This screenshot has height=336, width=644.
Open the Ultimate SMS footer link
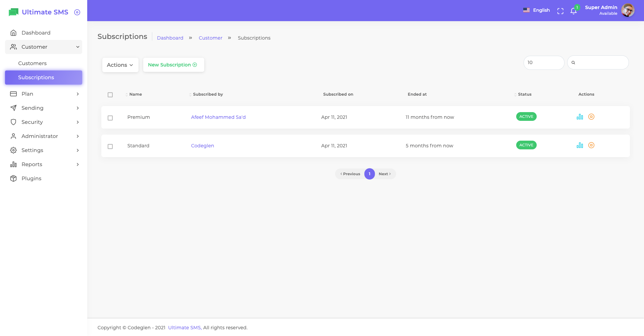pos(185,328)
